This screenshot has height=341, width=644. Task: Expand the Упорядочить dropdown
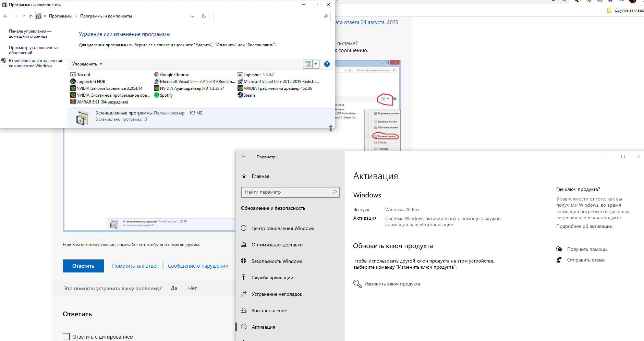click(x=87, y=64)
